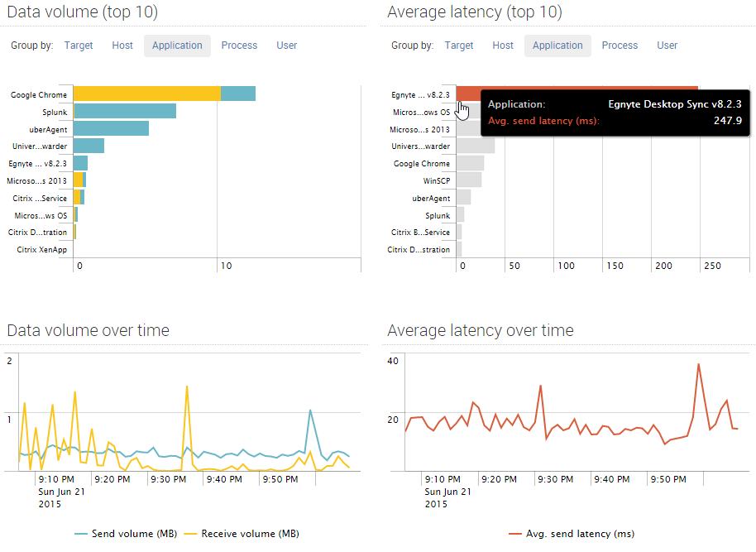
Task: Group Average latency by Process
Action: pos(620,46)
